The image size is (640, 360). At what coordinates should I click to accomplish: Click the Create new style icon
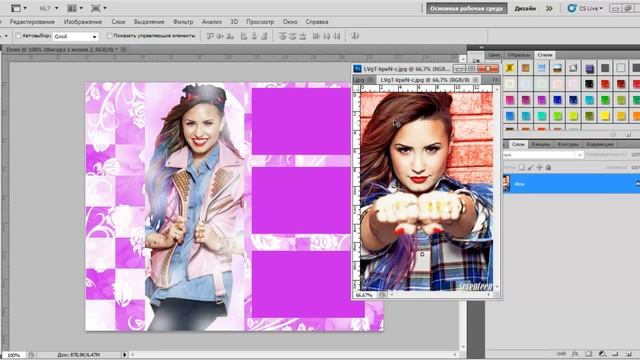tap(629, 134)
